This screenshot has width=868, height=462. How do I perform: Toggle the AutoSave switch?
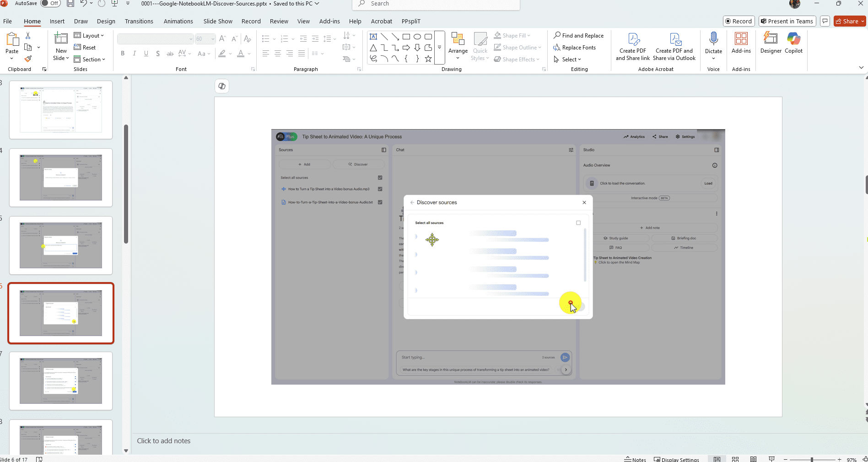[x=50, y=4]
